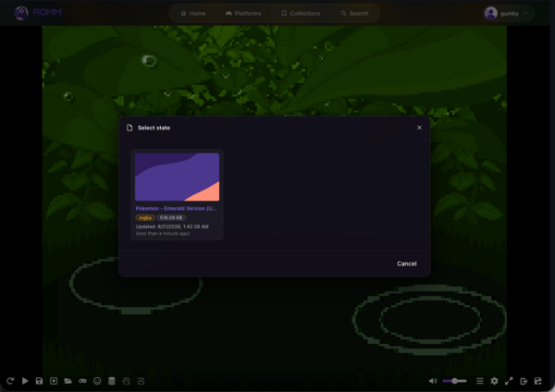Open the Collections tab

point(301,14)
